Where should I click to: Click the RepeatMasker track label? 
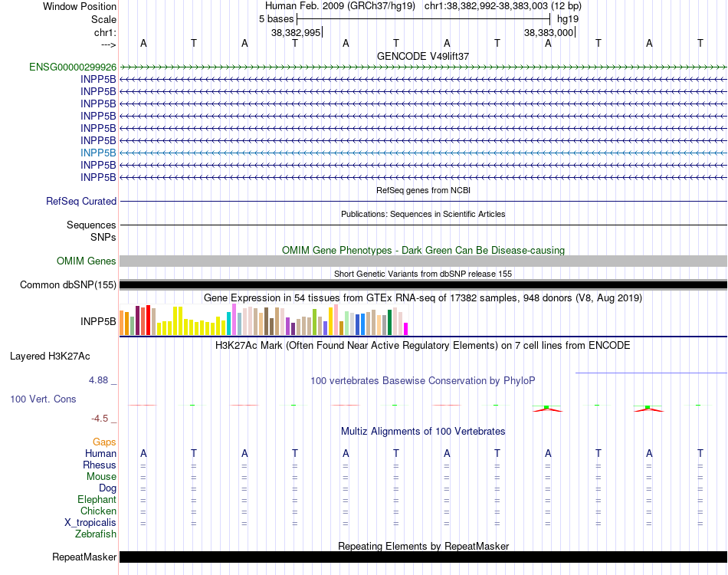click(x=84, y=557)
